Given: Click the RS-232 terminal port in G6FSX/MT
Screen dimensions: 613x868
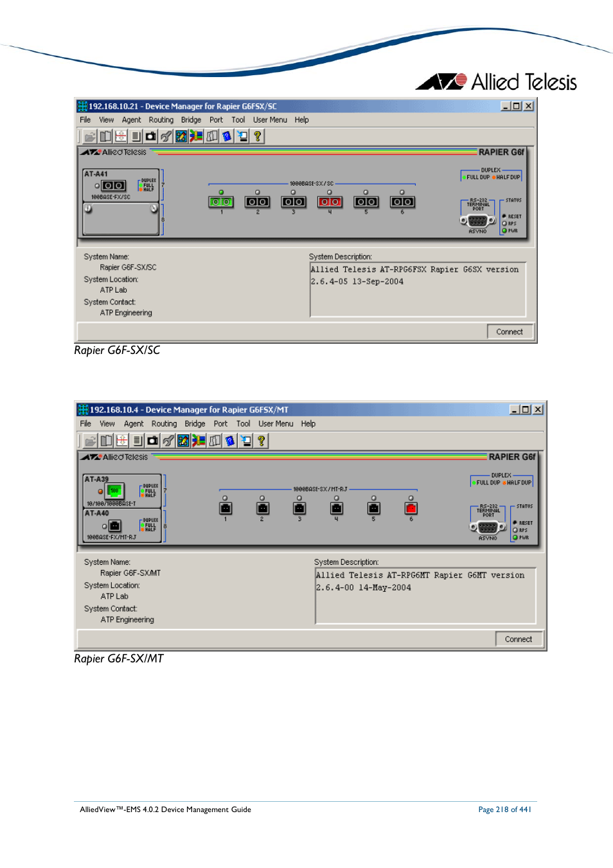Looking at the screenshot, I should (x=488, y=527).
